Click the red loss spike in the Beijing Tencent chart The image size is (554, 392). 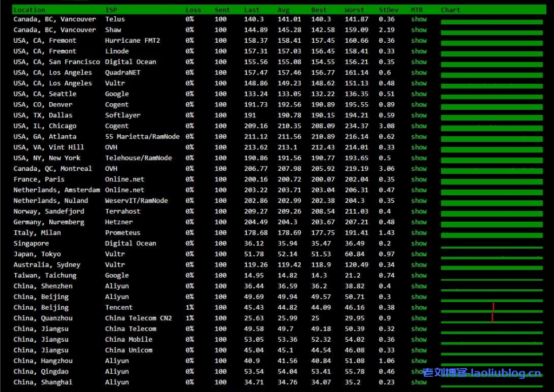coord(493,307)
